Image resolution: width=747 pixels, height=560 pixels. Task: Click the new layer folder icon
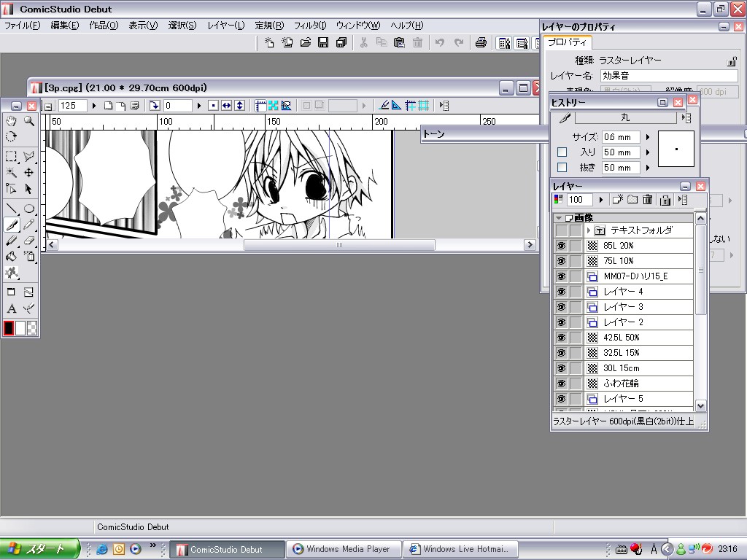click(x=632, y=200)
